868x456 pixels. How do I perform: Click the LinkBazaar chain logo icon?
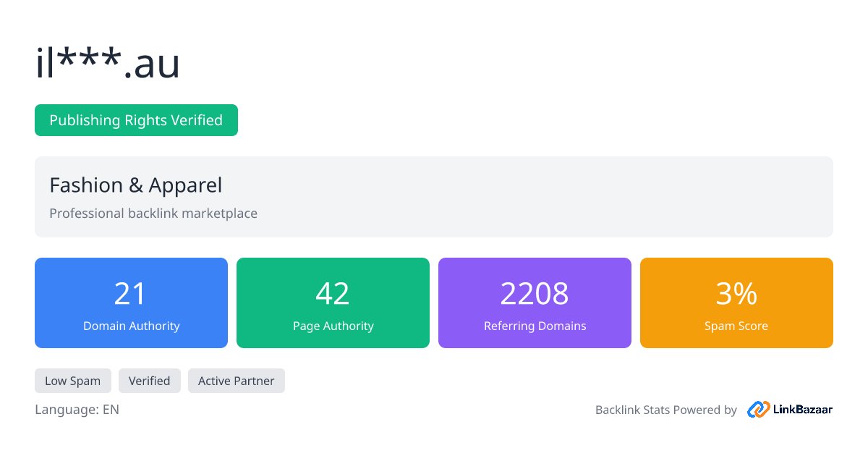click(x=758, y=410)
